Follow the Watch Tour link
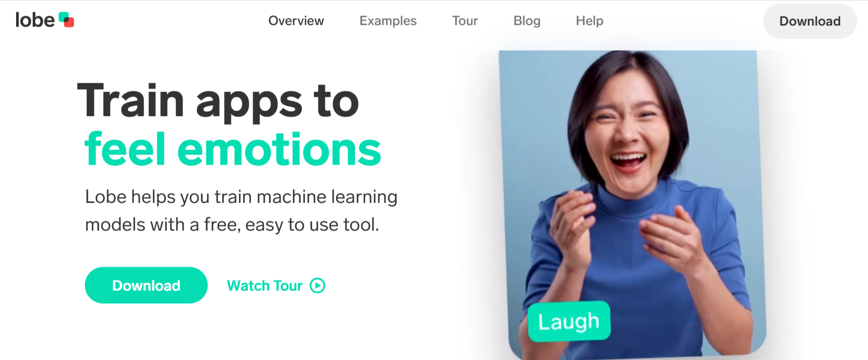 tap(276, 285)
